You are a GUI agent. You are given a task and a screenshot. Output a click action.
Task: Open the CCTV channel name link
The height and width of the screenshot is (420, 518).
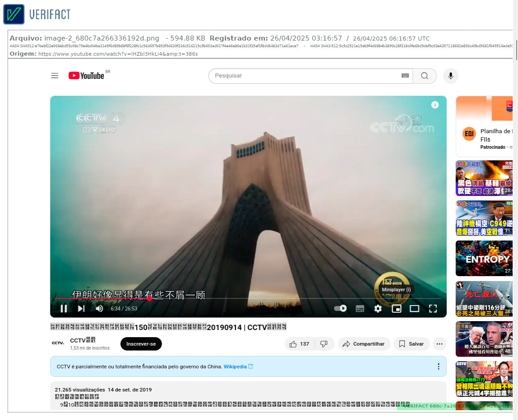(82, 340)
